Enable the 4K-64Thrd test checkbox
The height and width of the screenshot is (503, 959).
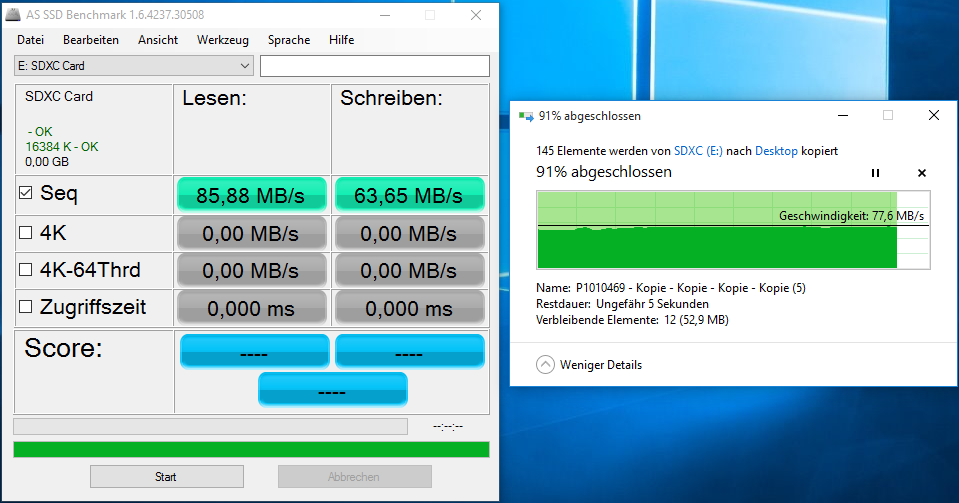26,270
